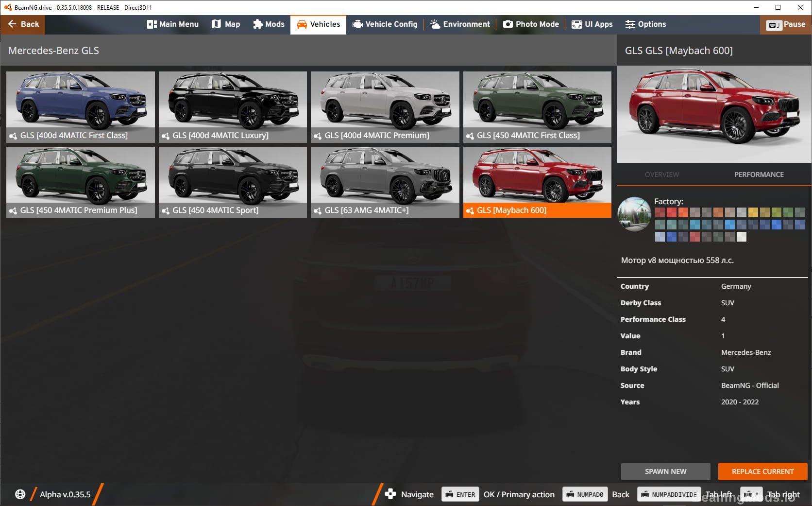The image size is (812, 506).
Task: Pick the bright orange-red factory color swatch
Action: tap(683, 212)
